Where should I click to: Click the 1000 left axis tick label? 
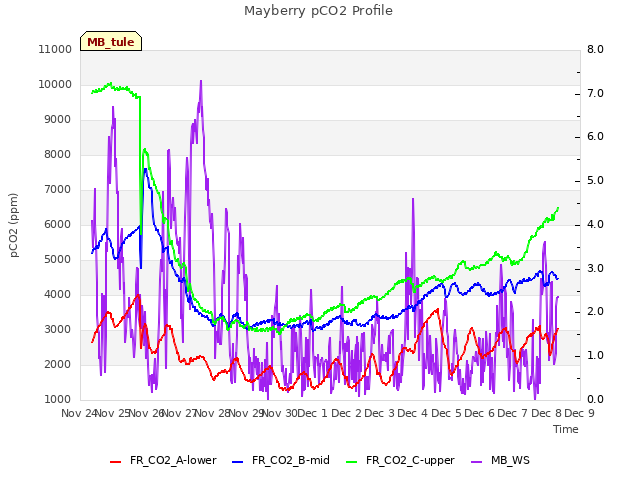coord(57,400)
